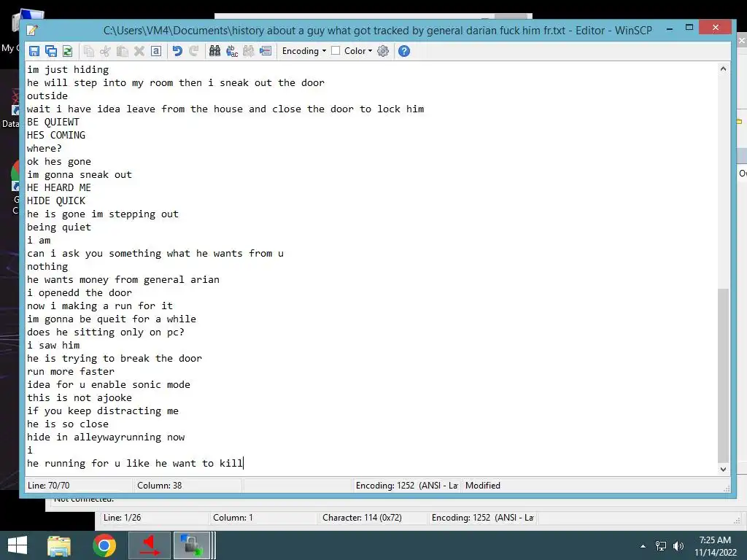
Task: Click 'Line: 1/26' in background window status
Action: (x=122, y=518)
